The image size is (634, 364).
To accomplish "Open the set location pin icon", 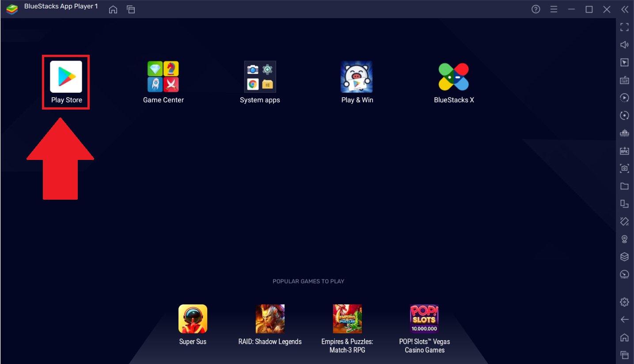I will point(624,239).
